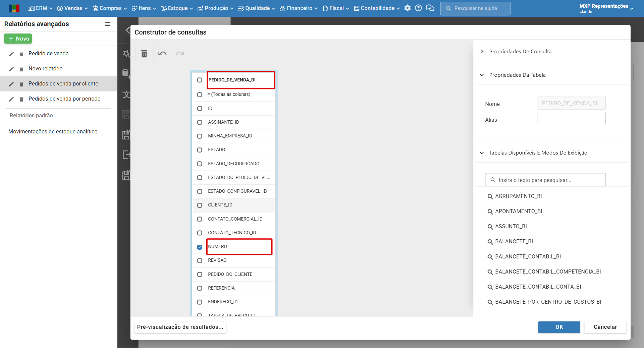Click the OK button

tap(559, 327)
